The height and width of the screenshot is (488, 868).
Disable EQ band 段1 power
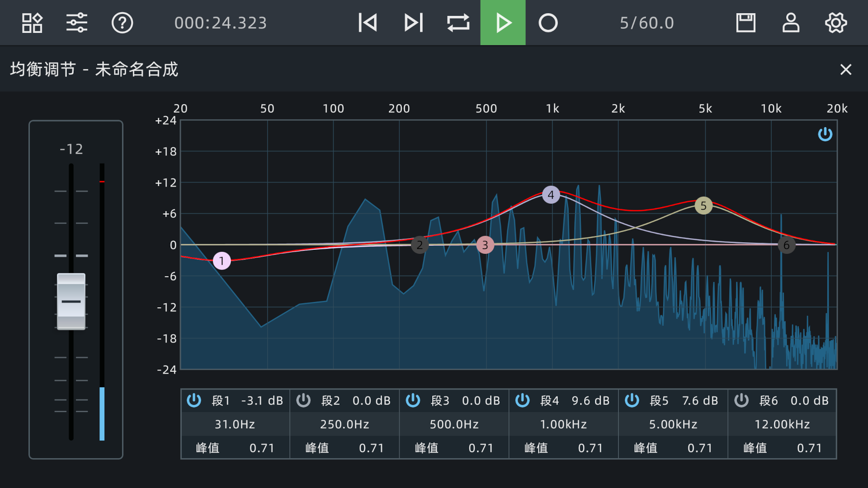click(x=194, y=400)
